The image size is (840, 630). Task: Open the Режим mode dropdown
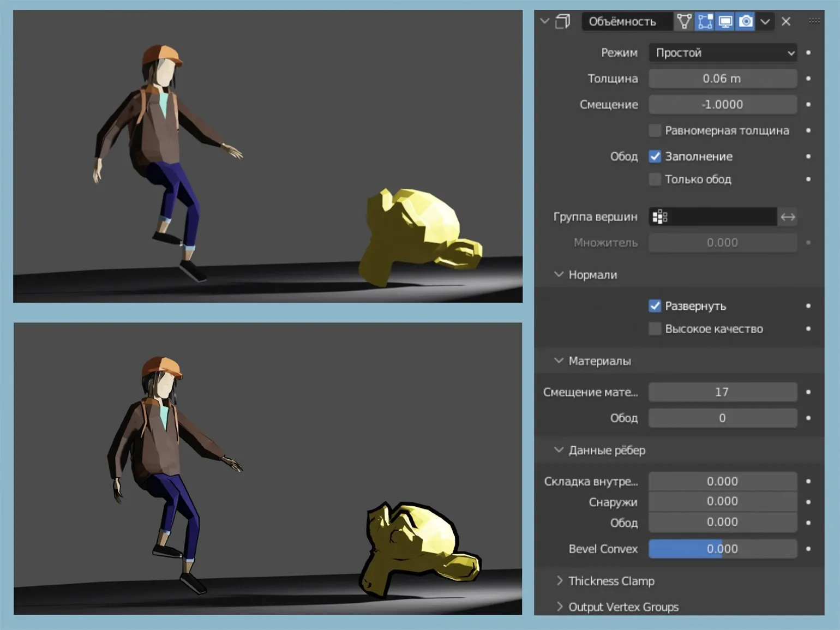click(x=723, y=53)
